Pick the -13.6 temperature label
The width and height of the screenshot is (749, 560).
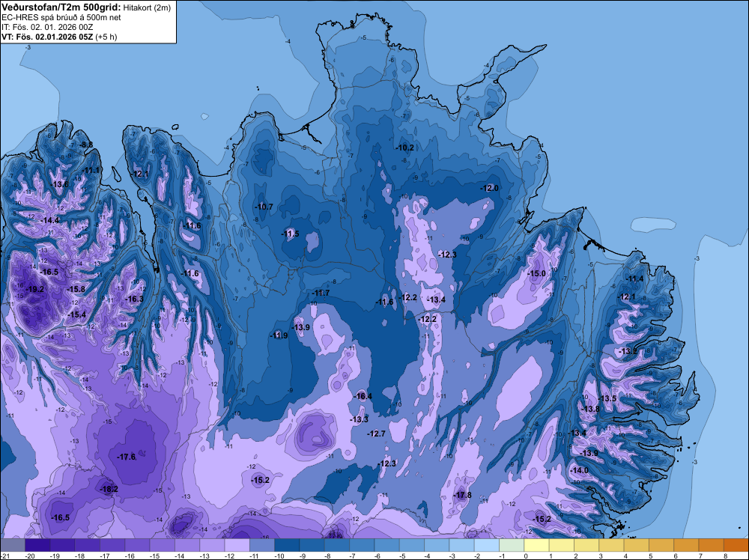click(x=59, y=184)
